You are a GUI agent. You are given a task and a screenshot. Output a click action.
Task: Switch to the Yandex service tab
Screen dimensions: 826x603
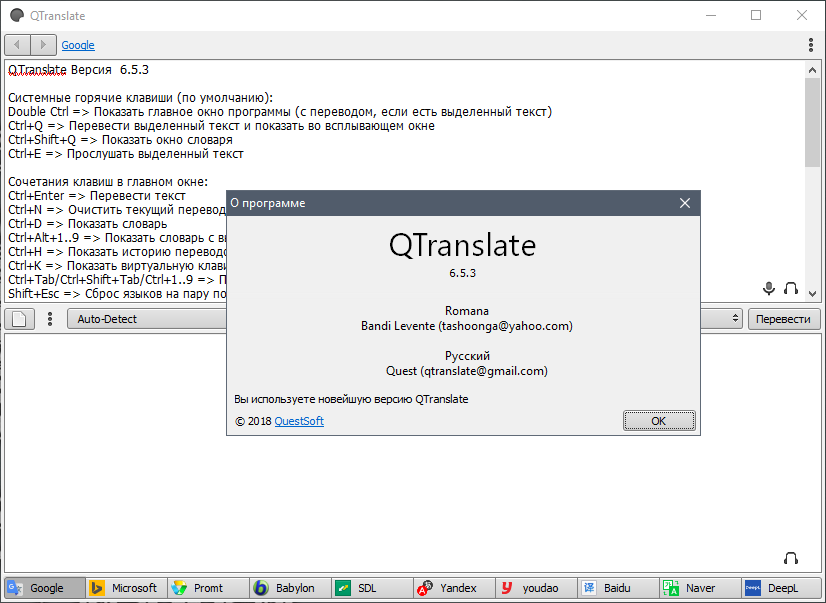tap(454, 588)
